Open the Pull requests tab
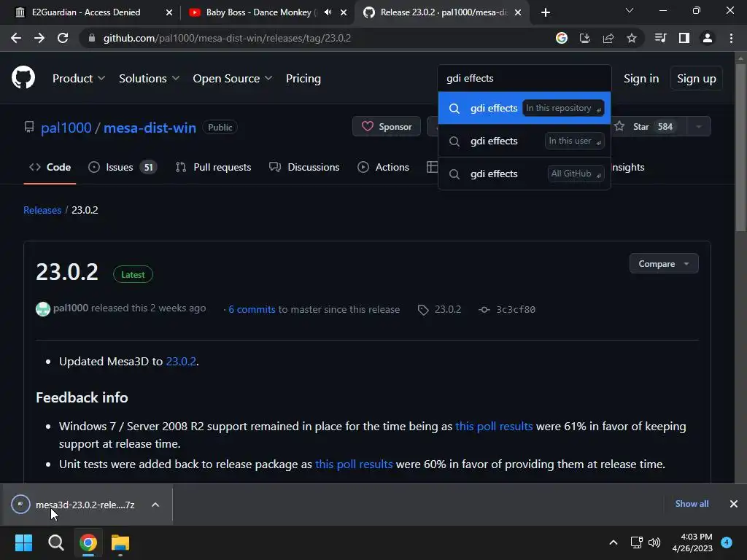747x560 pixels. tap(212, 167)
